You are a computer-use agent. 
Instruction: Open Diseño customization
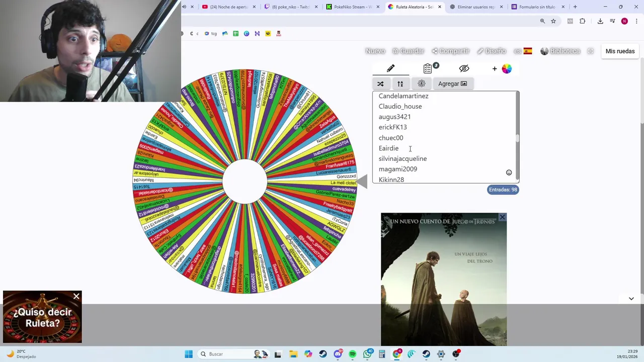492,51
